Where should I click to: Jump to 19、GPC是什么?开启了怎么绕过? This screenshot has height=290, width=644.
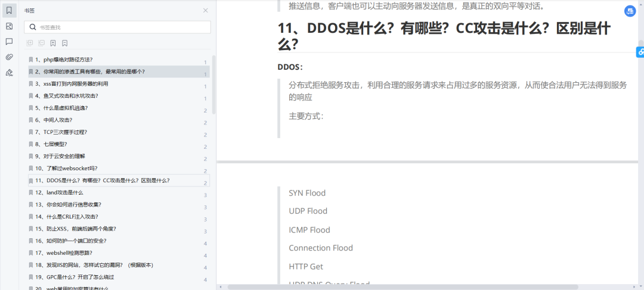coord(119,277)
